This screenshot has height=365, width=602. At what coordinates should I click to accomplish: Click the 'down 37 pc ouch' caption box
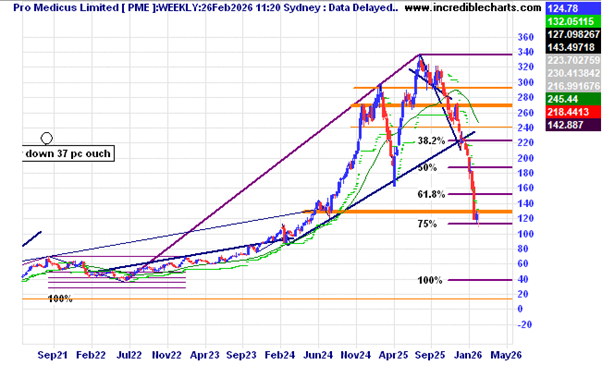(x=68, y=154)
